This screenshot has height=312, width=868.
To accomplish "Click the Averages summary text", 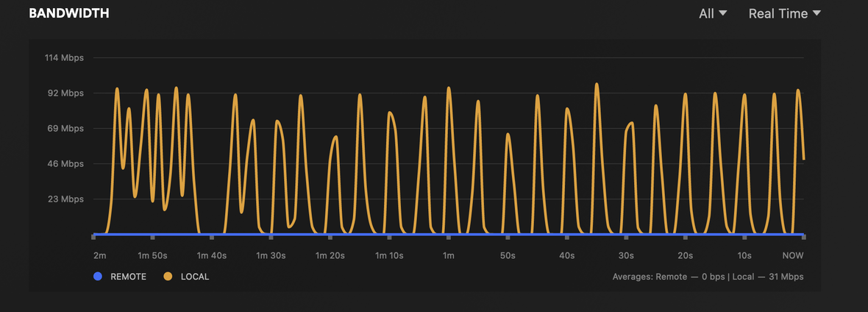I will pos(708,277).
